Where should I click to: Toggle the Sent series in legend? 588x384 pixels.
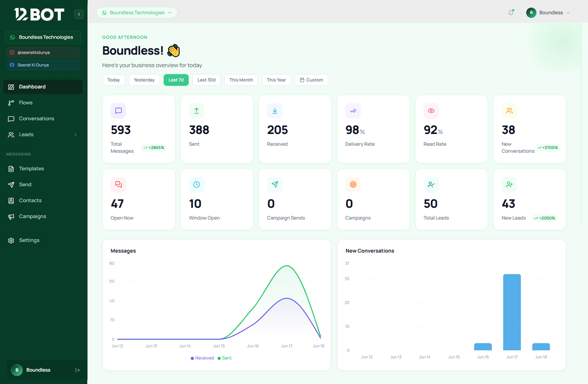[x=225, y=358]
